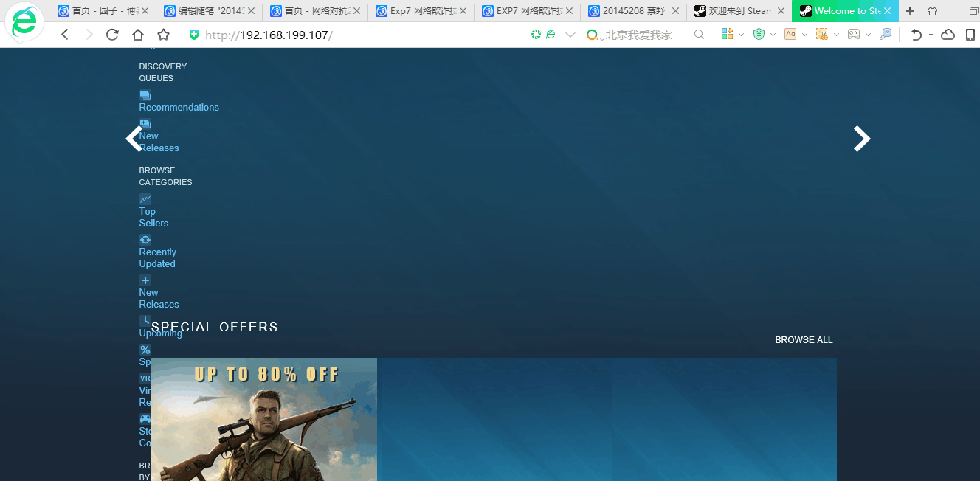Bookmark this page with the star icon
The image size is (980, 481).
164,35
